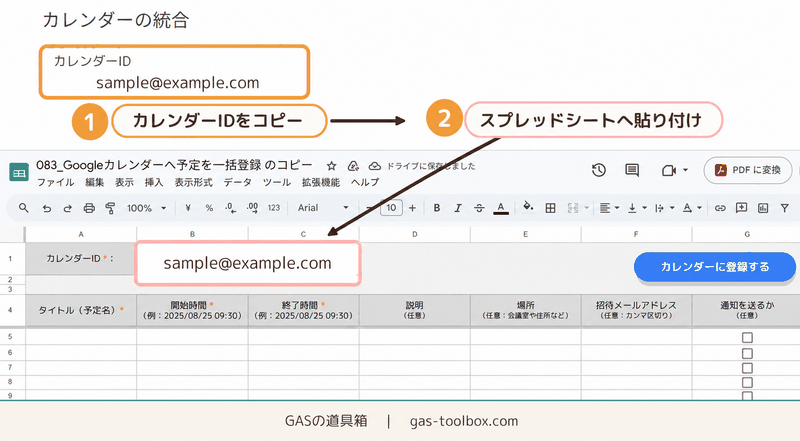Open the text wrapping dropdown
Screen dimensions: 800x441
point(664,208)
